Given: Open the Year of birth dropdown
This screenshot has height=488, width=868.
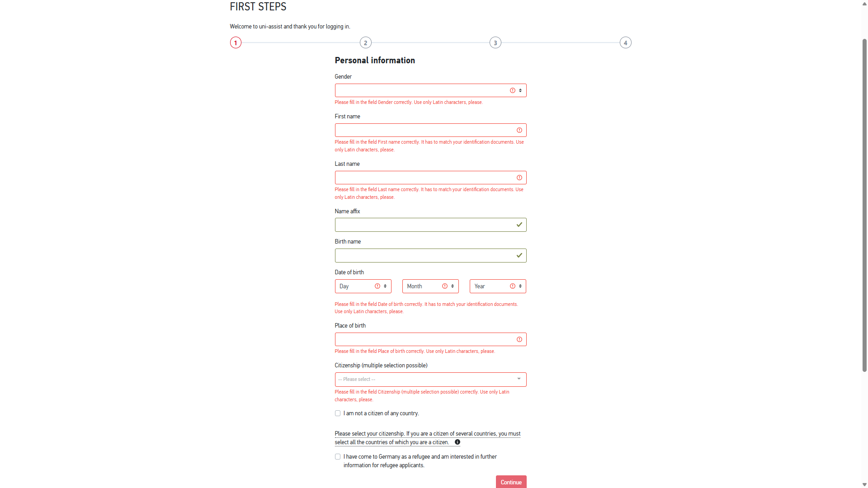Looking at the screenshot, I should (x=497, y=286).
